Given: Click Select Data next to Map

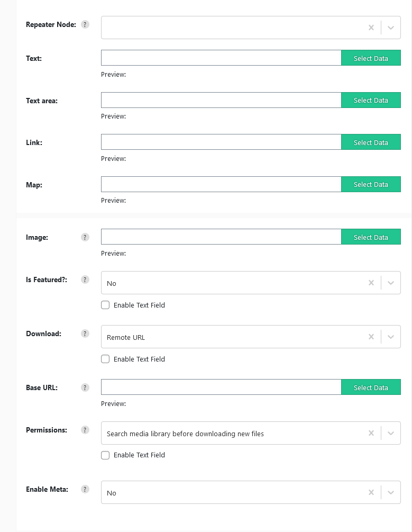Looking at the screenshot, I should click(371, 184).
